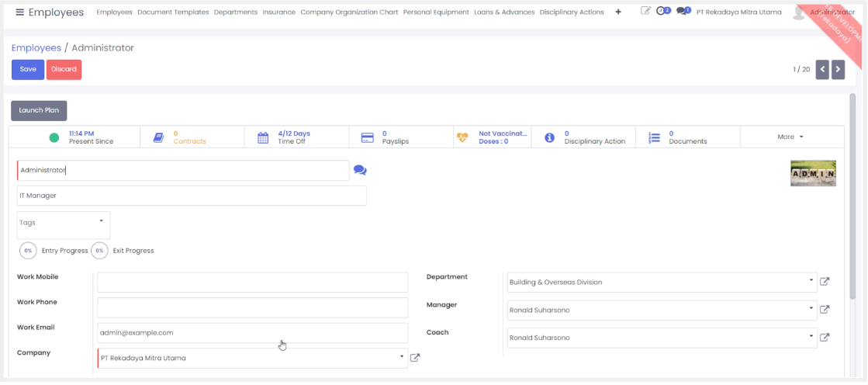Open Manager external link icon

pos(825,310)
